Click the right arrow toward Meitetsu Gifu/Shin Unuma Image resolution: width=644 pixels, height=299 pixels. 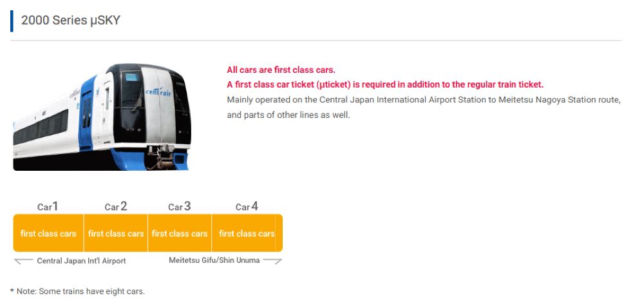pyautogui.click(x=272, y=261)
